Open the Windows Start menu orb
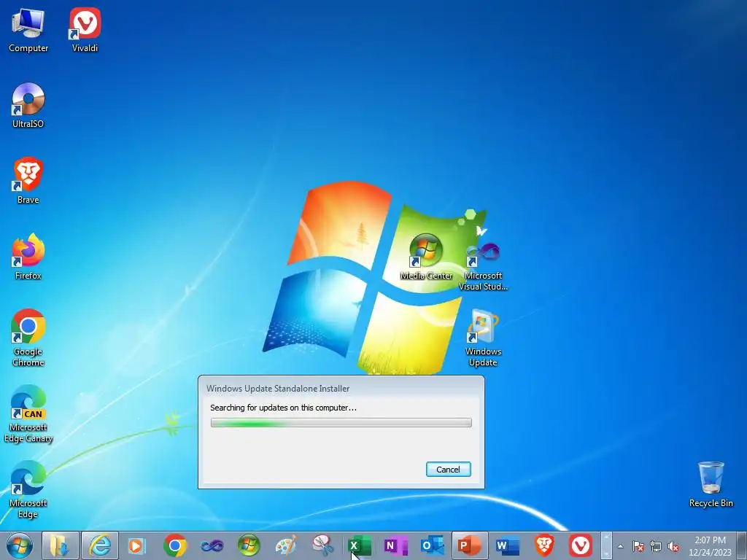The image size is (747, 560). pos(20,545)
